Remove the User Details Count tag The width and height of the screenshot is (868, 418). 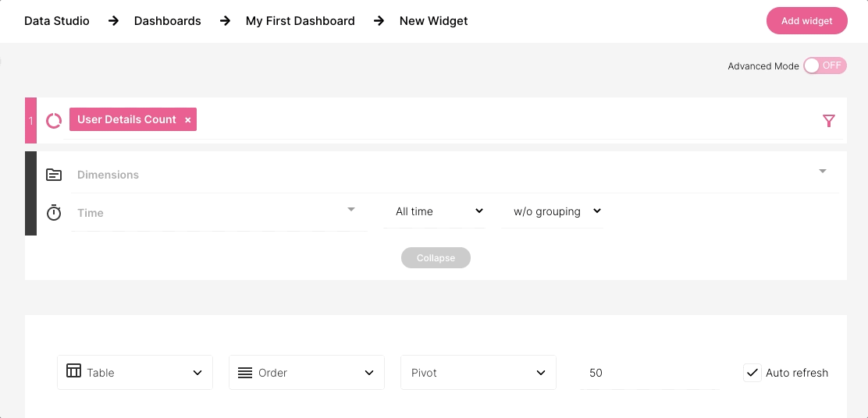pos(187,120)
